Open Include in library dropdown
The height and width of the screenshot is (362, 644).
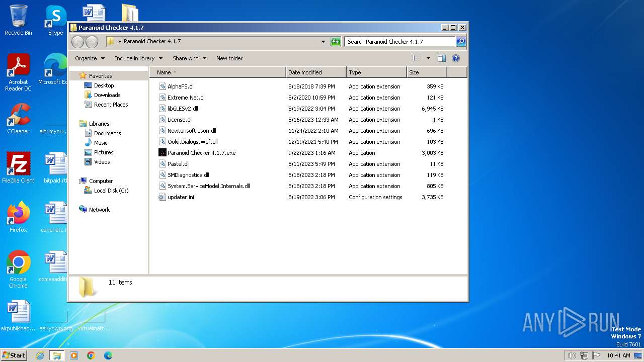[x=138, y=58]
